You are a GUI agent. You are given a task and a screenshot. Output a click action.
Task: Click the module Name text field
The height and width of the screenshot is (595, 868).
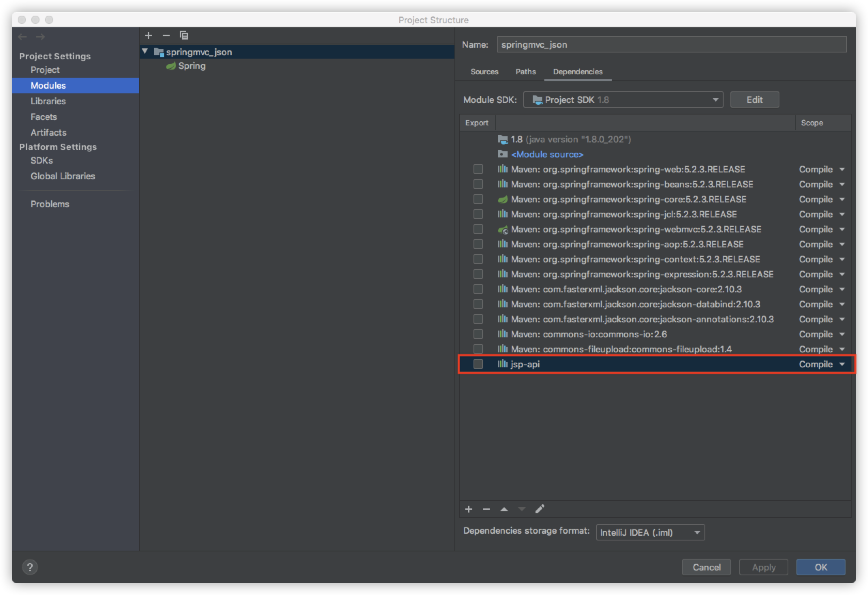[x=671, y=44]
